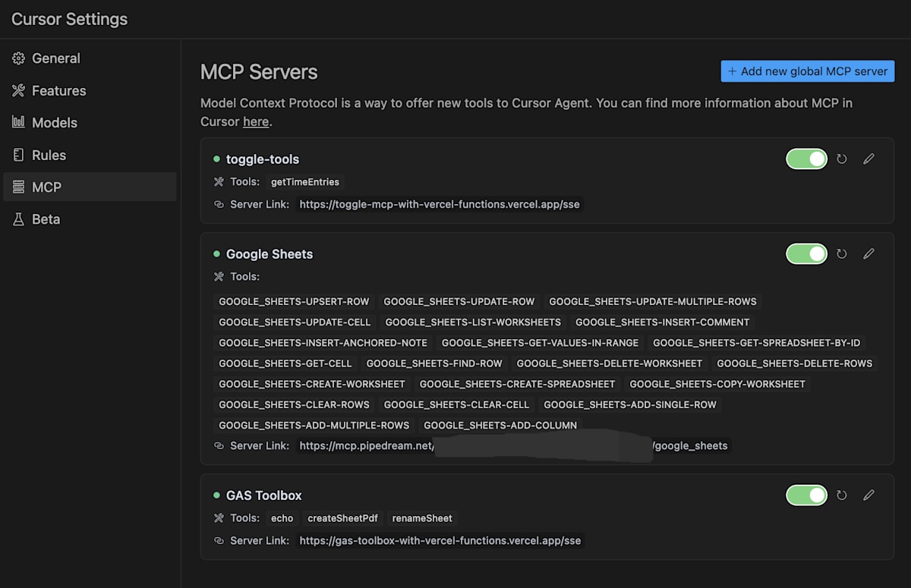
Task: Edit the GAS Toolbox server with pencil
Action: click(869, 495)
